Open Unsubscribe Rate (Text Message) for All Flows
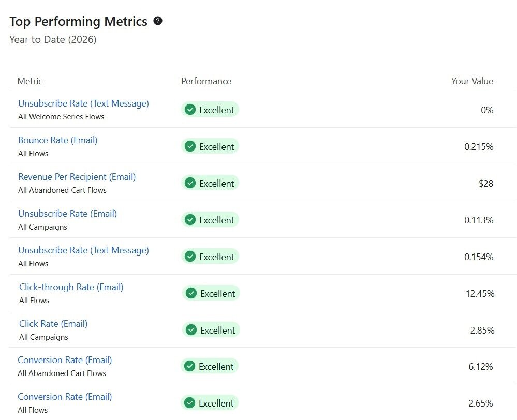Image resolution: width=517 pixels, height=420 pixels. 83,250
